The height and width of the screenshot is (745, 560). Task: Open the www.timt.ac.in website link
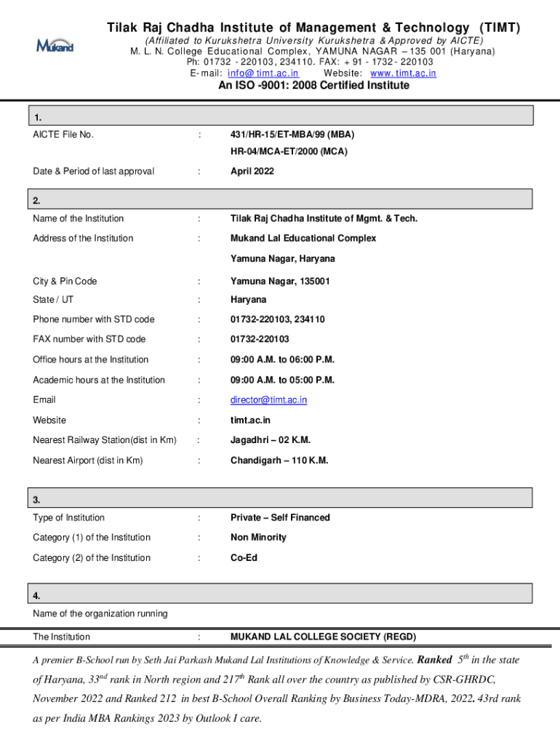[x=403, y=73]
